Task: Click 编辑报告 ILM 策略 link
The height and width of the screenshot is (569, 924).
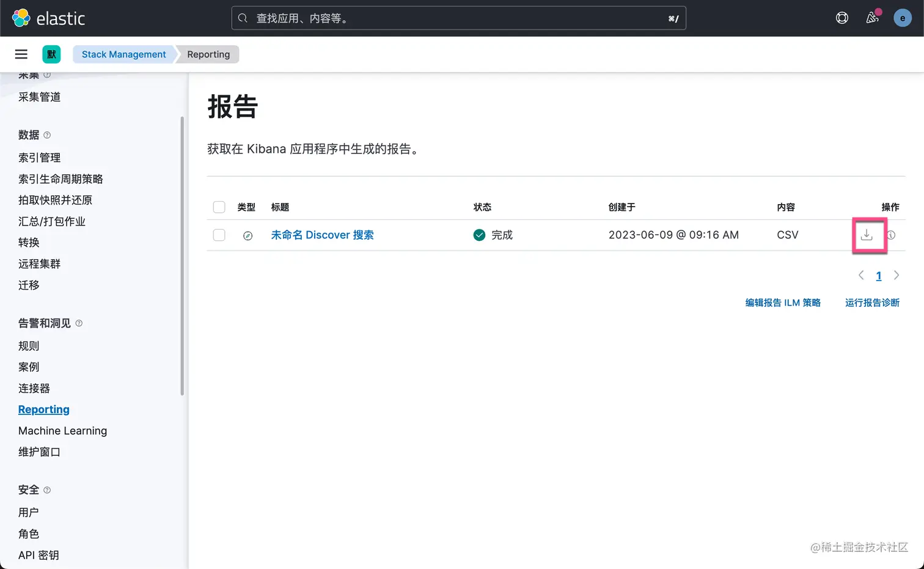Action: [x=783, y=303]
